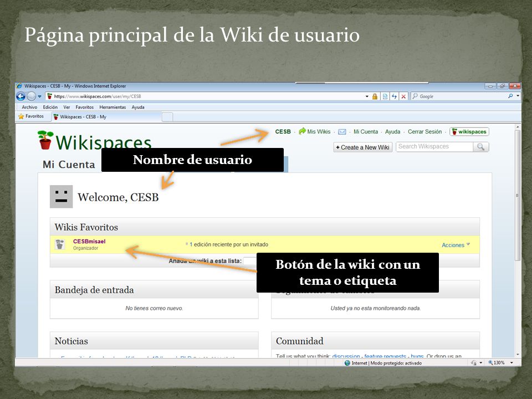This screenshot has width=532, height=399.
Task: Click the scrollbar down arrow
Action: coord(518,355)
